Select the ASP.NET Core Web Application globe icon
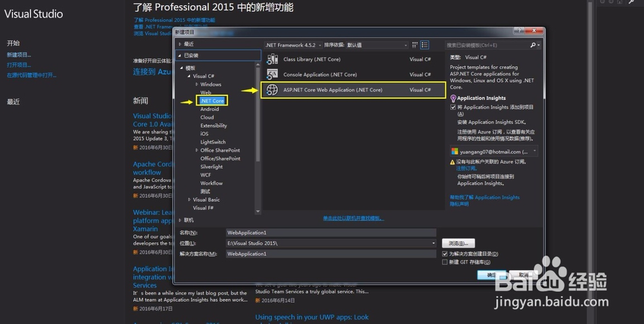 tap(272, 90)
